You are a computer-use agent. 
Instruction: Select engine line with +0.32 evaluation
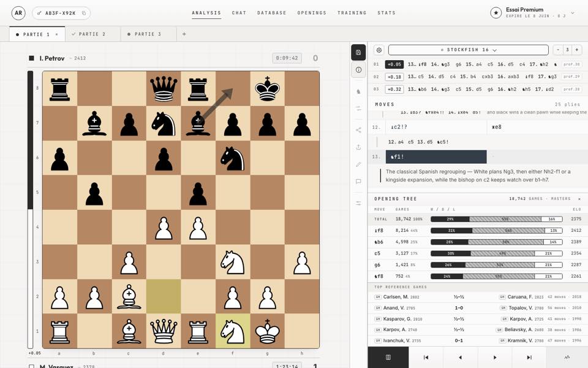pyautogui.click(x=478, y=90)
